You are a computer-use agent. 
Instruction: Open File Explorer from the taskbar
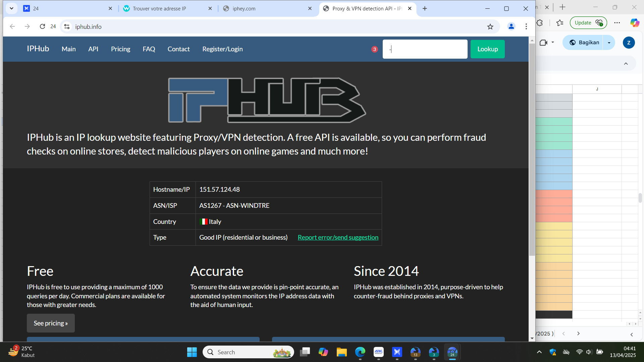click(342, 352)
